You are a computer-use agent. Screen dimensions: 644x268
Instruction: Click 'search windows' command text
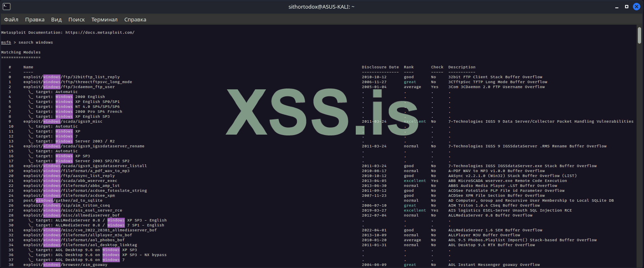click(36, 42)
